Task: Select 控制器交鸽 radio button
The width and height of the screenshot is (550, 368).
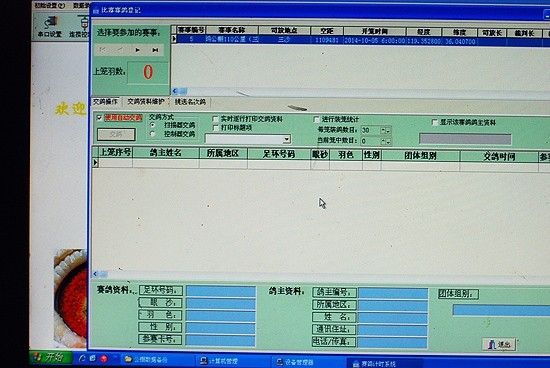Action: point(153,134)
